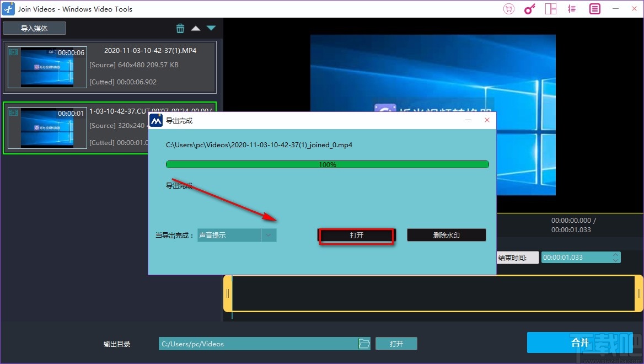
Task: Click the blue 合并 merge button
Action: (x=580, y=342)
